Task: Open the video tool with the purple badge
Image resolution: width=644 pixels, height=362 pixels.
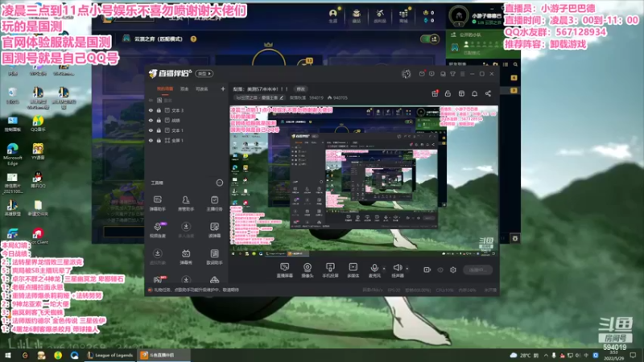Action: (x=158, y=230)
